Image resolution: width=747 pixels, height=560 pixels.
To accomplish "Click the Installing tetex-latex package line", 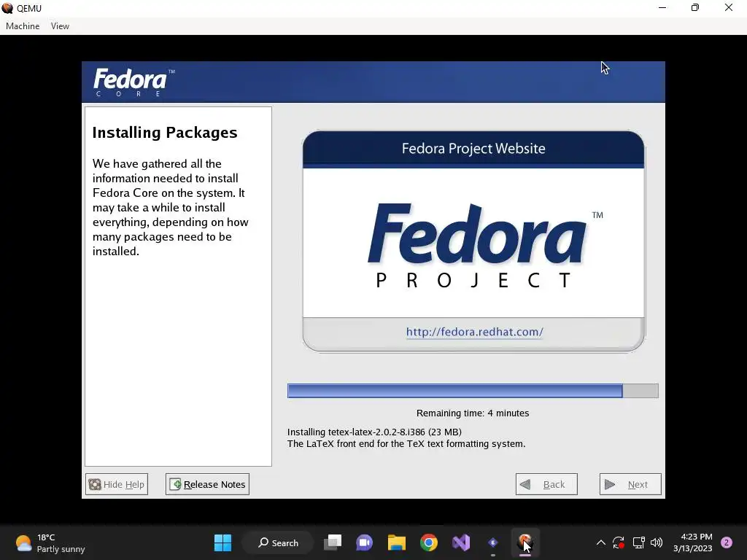I will click(x=374, y=432).
